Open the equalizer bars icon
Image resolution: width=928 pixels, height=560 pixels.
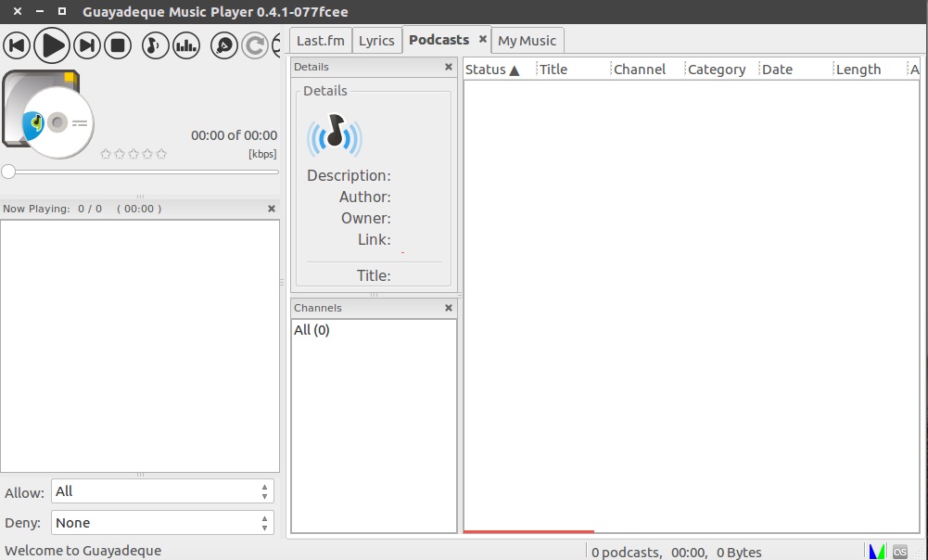point(187,45)
